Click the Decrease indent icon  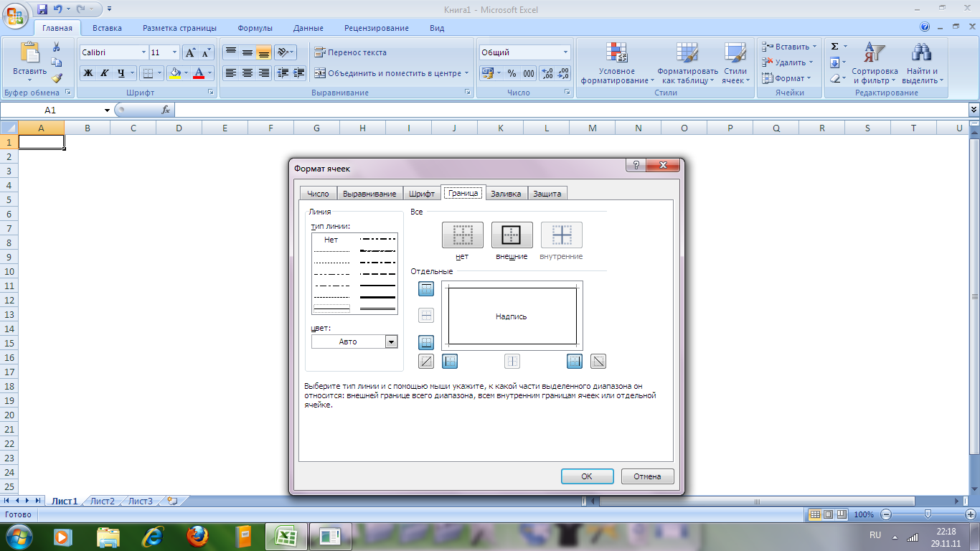pos(283,73)
